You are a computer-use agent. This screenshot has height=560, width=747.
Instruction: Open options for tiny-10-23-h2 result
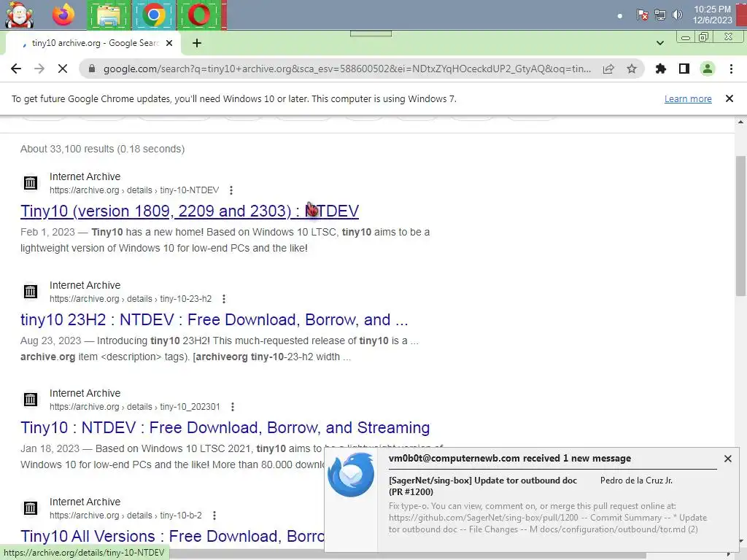(x=224, y=298)
